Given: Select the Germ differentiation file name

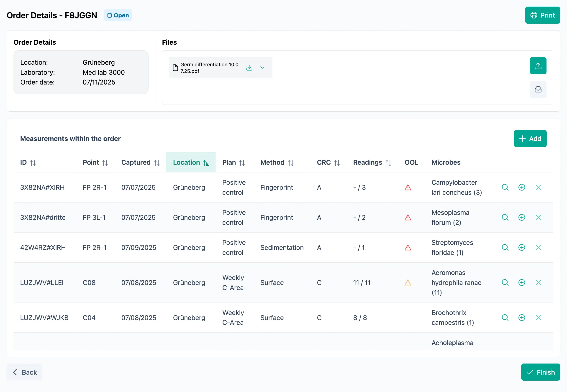Looking at the screenshot, I should tap(209, 68).
